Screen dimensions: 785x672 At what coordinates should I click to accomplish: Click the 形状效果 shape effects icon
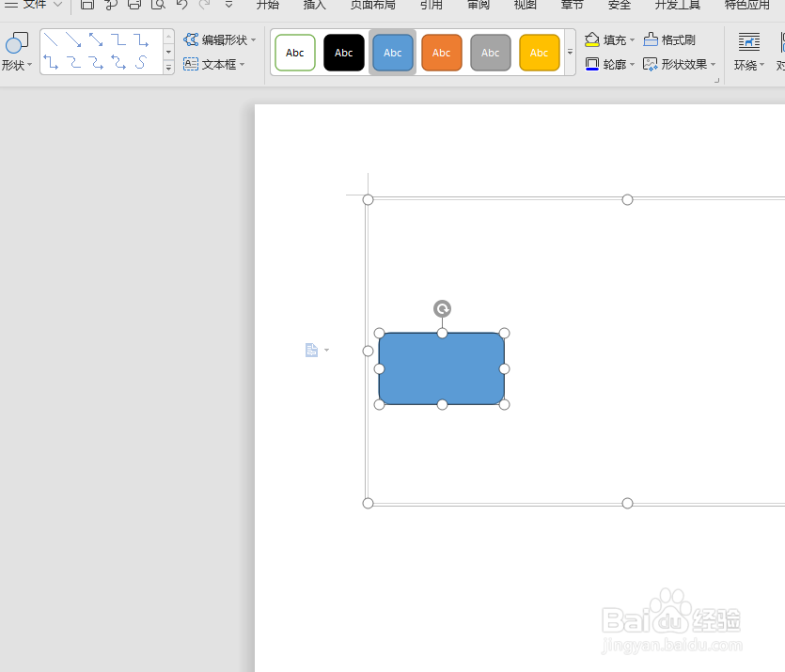pyautogui.click(x=651, y=64)
